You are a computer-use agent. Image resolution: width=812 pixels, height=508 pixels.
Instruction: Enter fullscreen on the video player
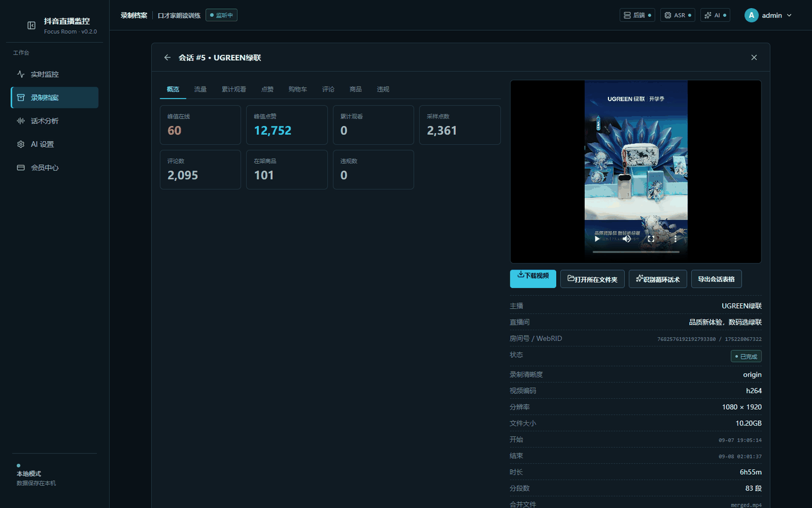[651, 239]
